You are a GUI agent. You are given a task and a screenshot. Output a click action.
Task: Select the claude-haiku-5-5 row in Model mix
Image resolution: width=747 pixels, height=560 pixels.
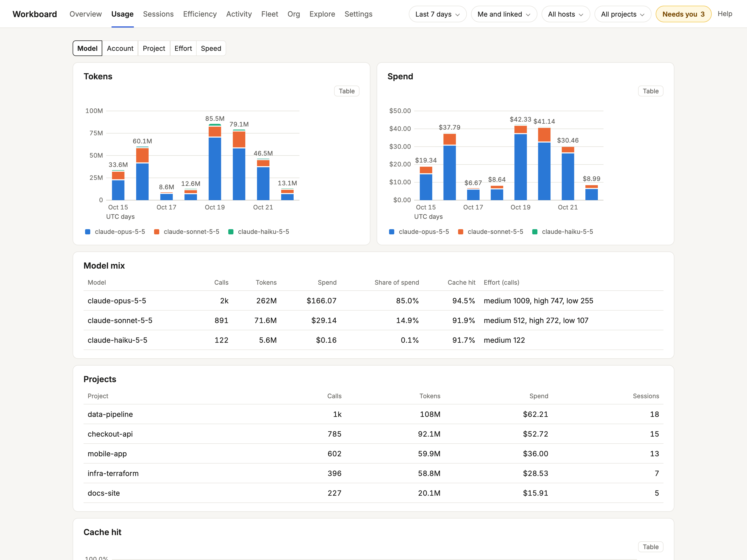tap(373, 340)
